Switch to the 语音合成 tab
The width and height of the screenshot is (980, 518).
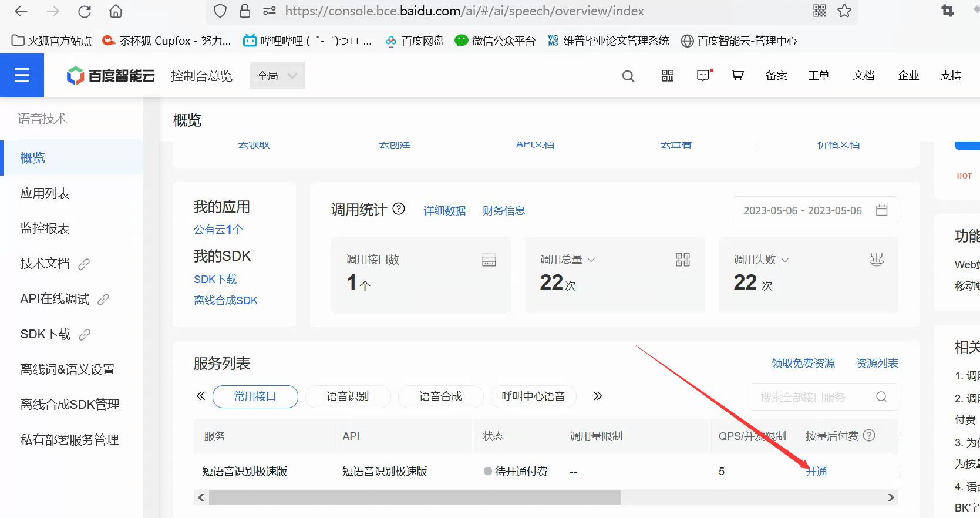point(441,396)
